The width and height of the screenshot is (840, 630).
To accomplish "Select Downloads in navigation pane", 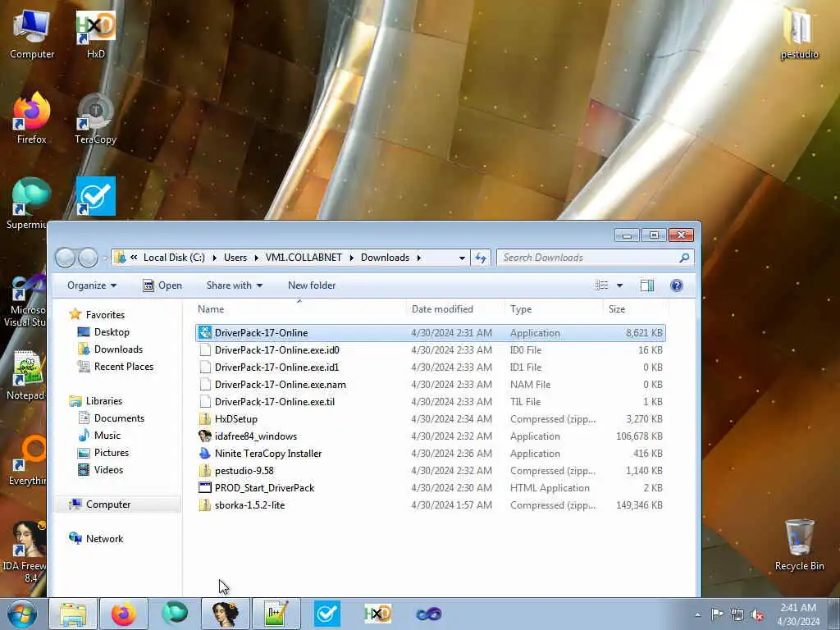I will (111, 349).
